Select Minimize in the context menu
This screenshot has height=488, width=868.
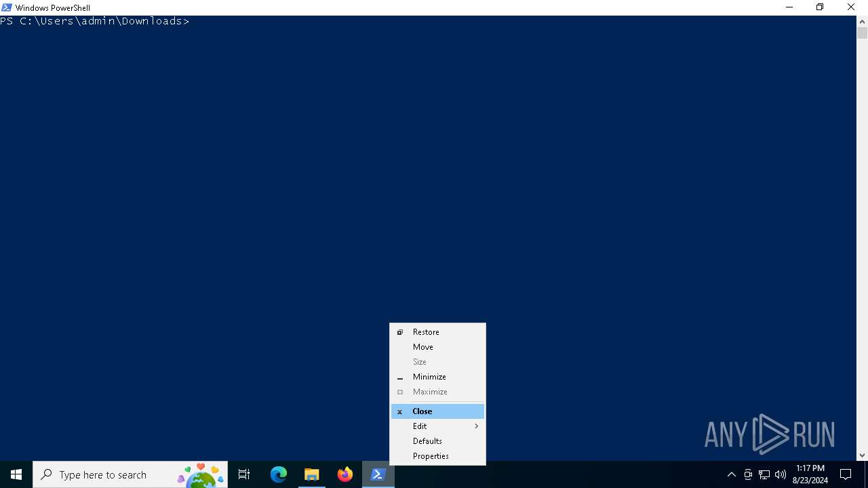(437, 377)
